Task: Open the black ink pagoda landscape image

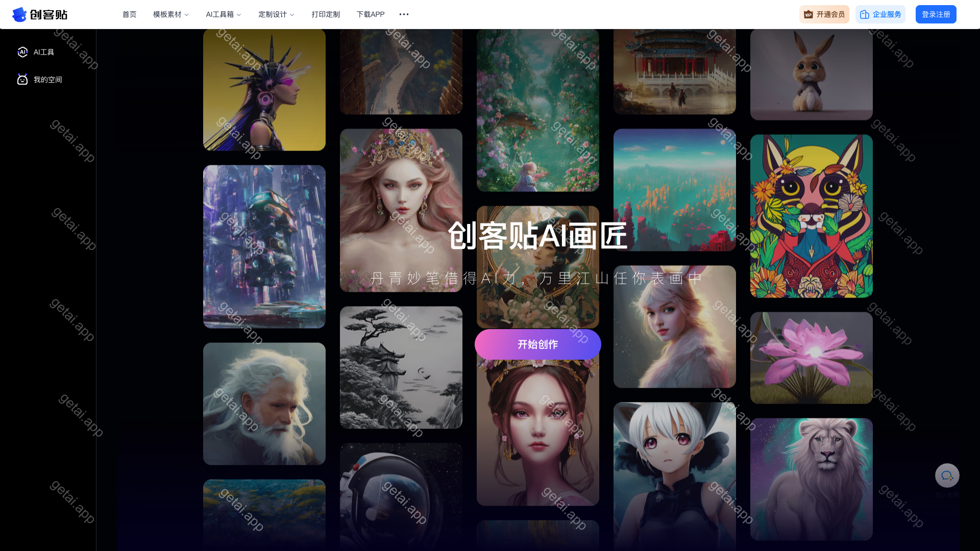Action: 401,367
